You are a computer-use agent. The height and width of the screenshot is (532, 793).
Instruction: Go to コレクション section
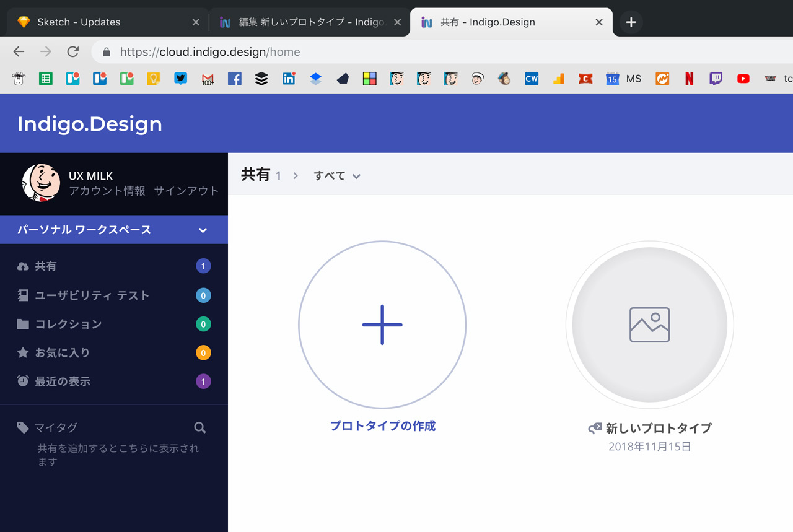point(68,324)
